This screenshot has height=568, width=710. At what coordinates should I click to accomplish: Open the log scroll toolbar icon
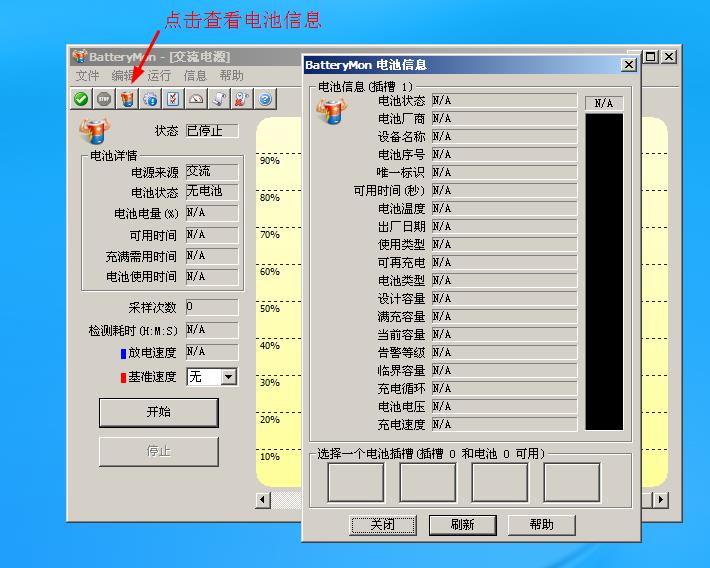220,99
